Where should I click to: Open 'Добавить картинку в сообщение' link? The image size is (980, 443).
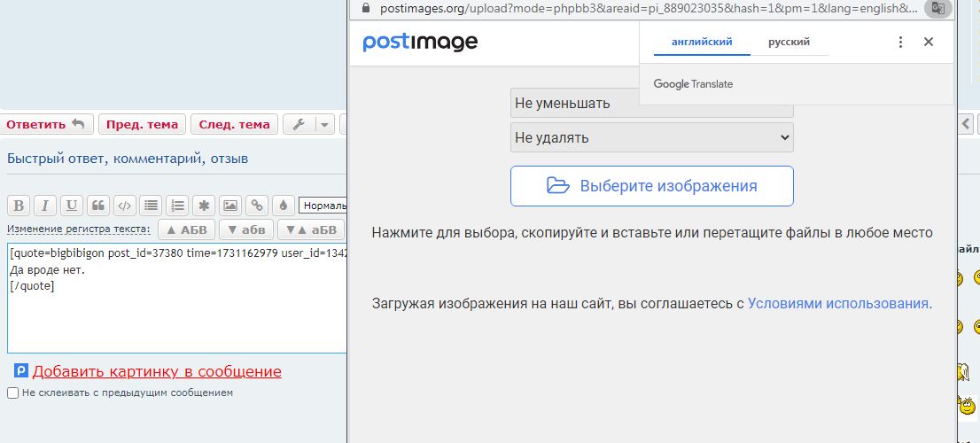click(157, 372)
